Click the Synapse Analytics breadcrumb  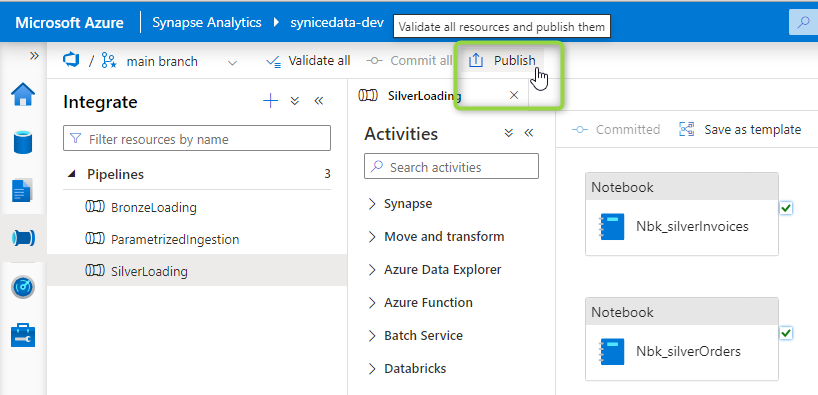207,23
